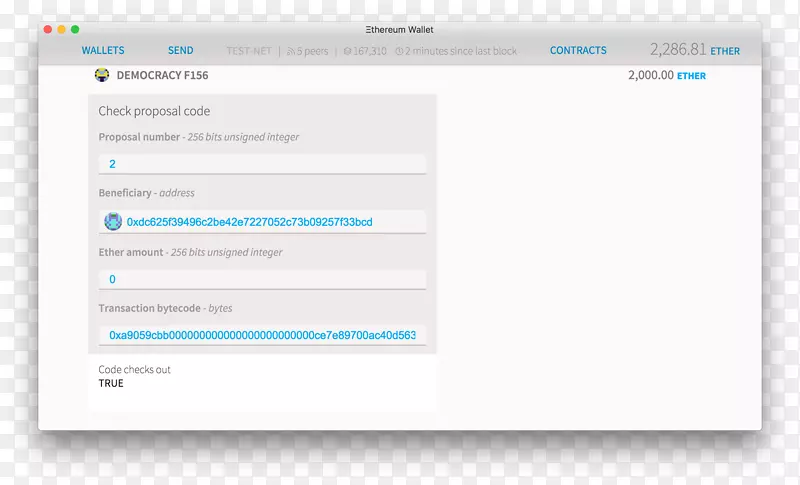The width and height of the screenshot is (800, 485).
Task: Click the 5 peers status text
Action: pos(313,51)
